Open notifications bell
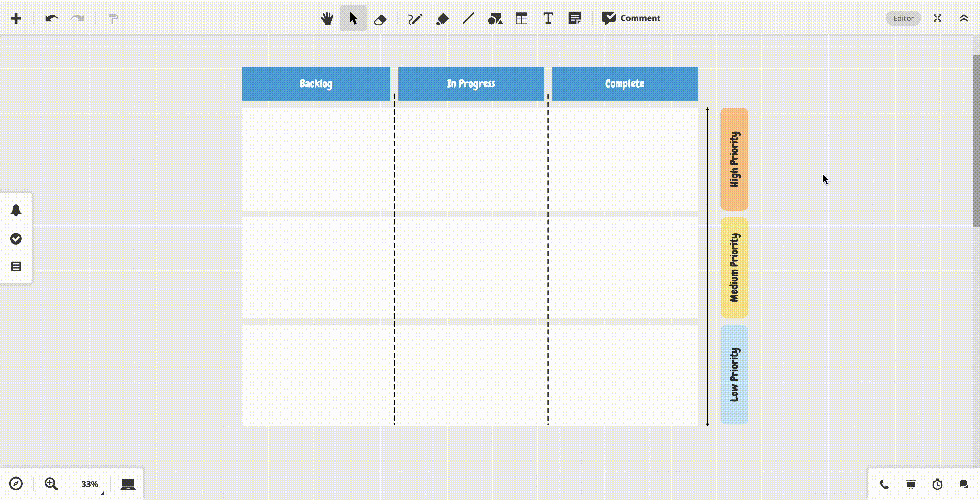This screenshot has width=980, height=500. tap(16, 210)
